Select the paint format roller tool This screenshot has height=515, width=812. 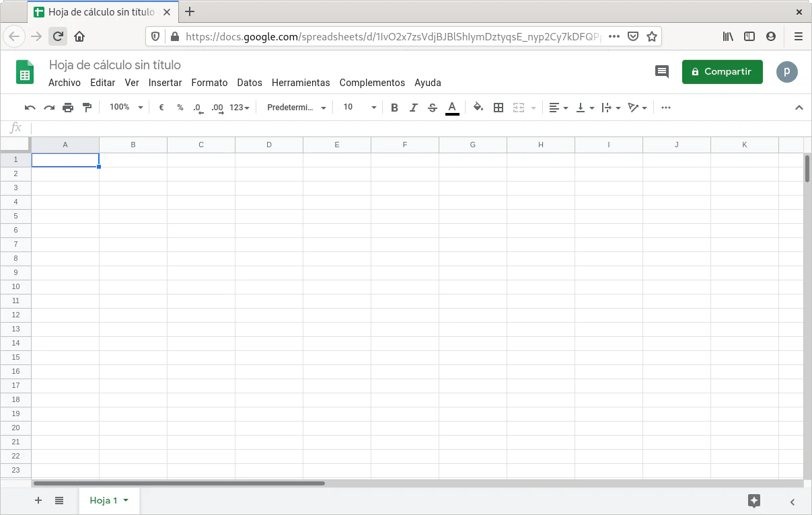coord(87,108)
